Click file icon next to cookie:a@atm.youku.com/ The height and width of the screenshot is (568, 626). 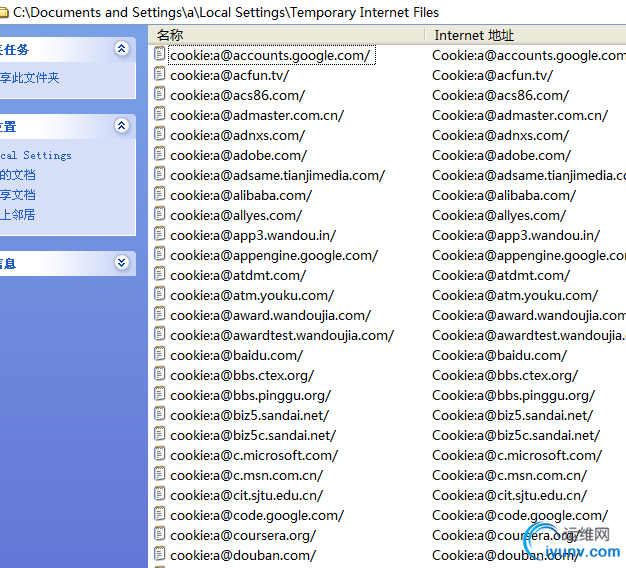[160, 293]
